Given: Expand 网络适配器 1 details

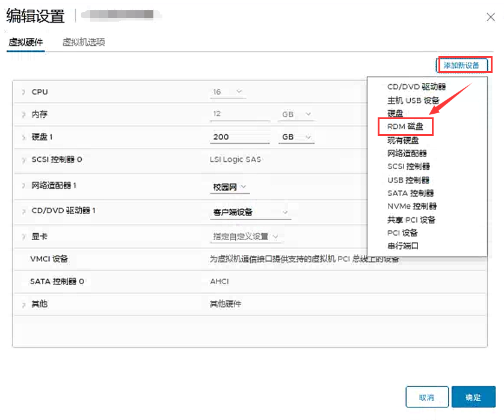Looking at the screenshot, I should coord(23,185).
